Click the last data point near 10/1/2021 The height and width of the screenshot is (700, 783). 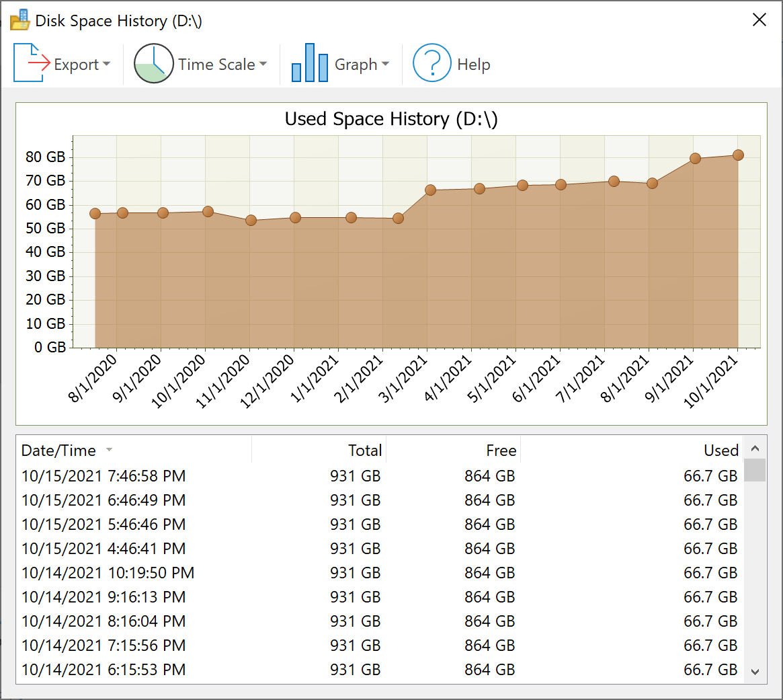coord(738,155)
